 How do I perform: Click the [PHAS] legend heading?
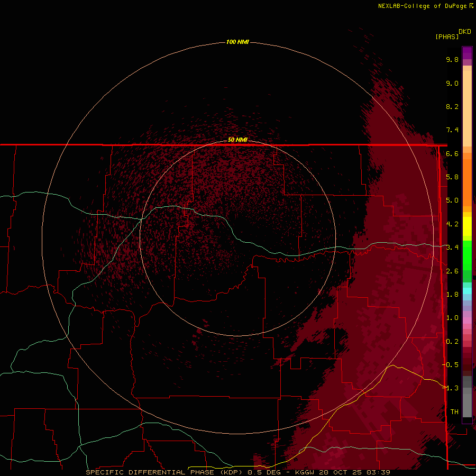(447, 36)
